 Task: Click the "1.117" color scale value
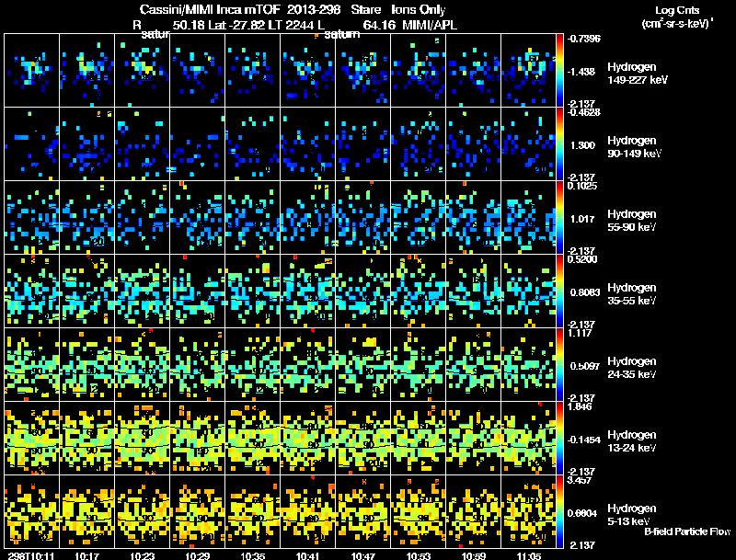tap(581, 333)
